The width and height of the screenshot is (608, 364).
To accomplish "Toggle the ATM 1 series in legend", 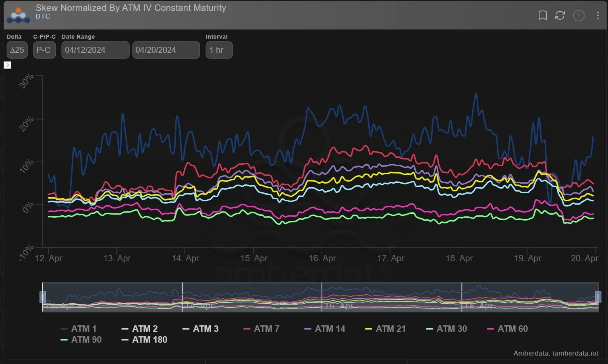I will (79, 329).
